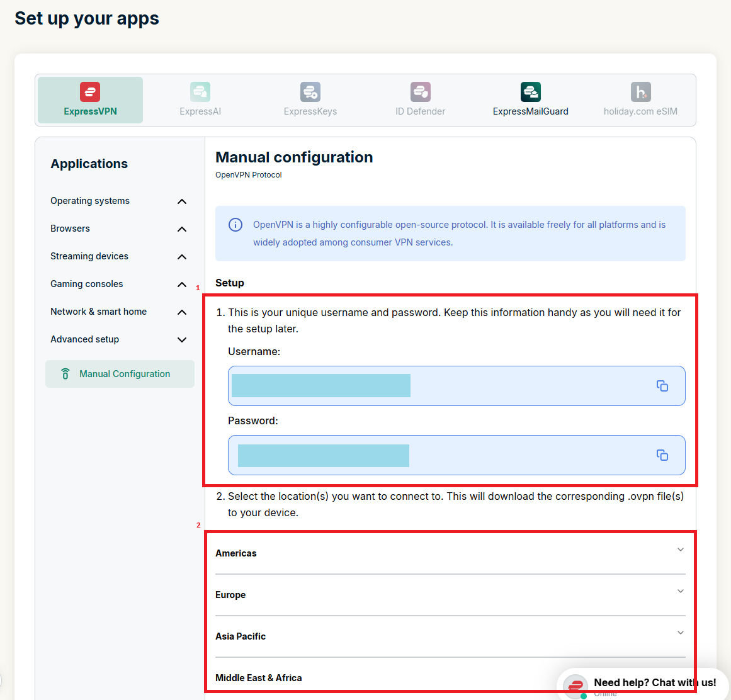Click the Advanced setup label
This screenshot has width=731, height=700.
pyautogui.click(x=84, y=339)
